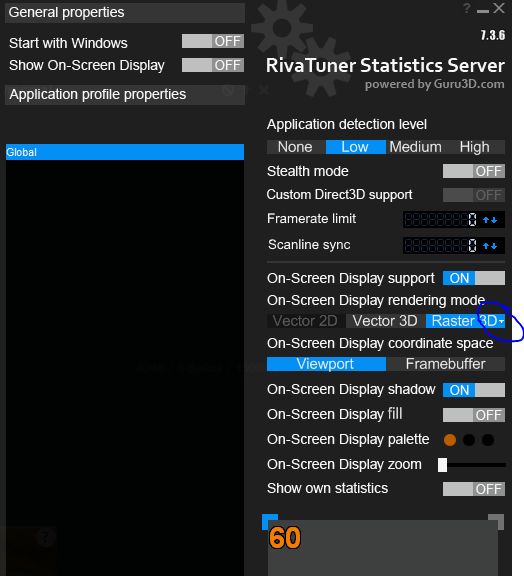Viewport: 524px width, 576px height.
Task: Close the RivaTuner Statistics Server window
Action: (499, 8)
